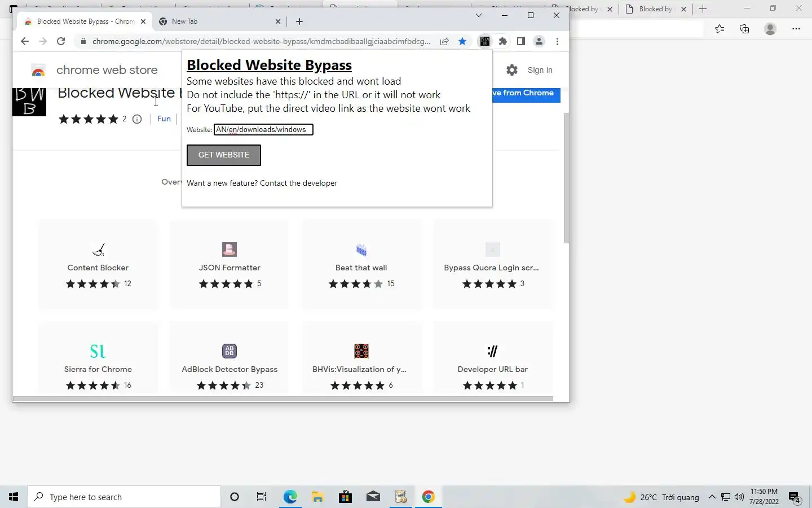
Task: Click the horizontal scrollbar in Chrome window
Action: coord(283,399)
